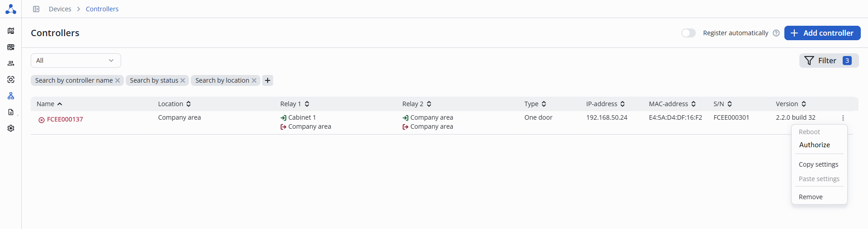The image size is (868, 229).
Task: Open controller FCEE000137 link
Action: point(65,119)
